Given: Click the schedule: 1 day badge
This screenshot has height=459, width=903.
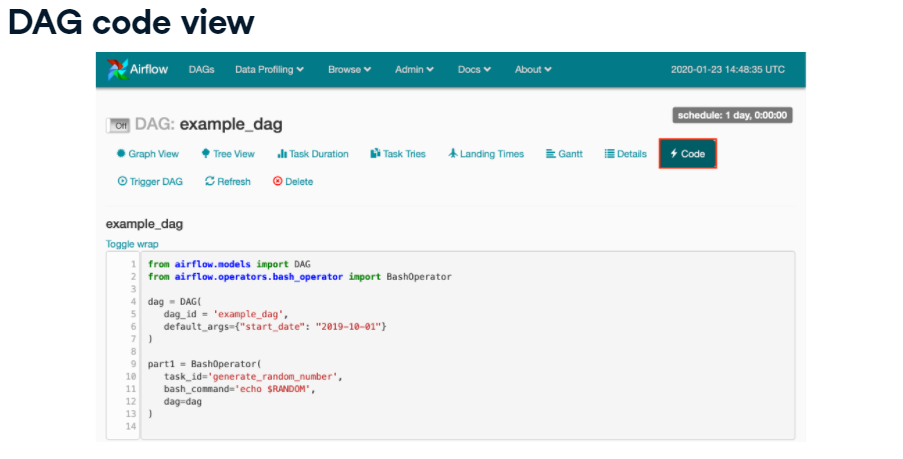Looking at the screenshot, I should pyautogui.click(x=732, y=115).
